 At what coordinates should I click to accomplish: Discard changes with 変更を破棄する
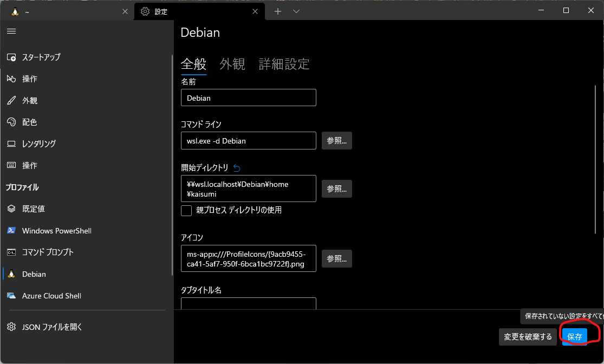click(527, 336)
